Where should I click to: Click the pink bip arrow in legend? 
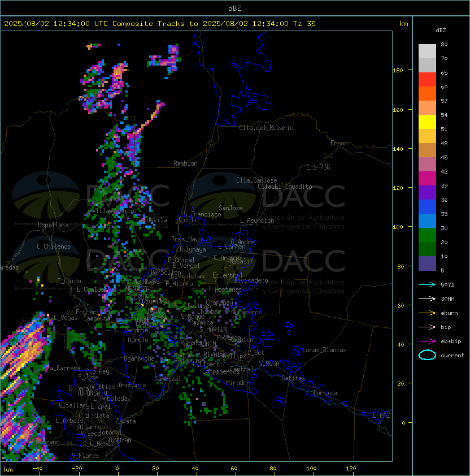[427, 327]
